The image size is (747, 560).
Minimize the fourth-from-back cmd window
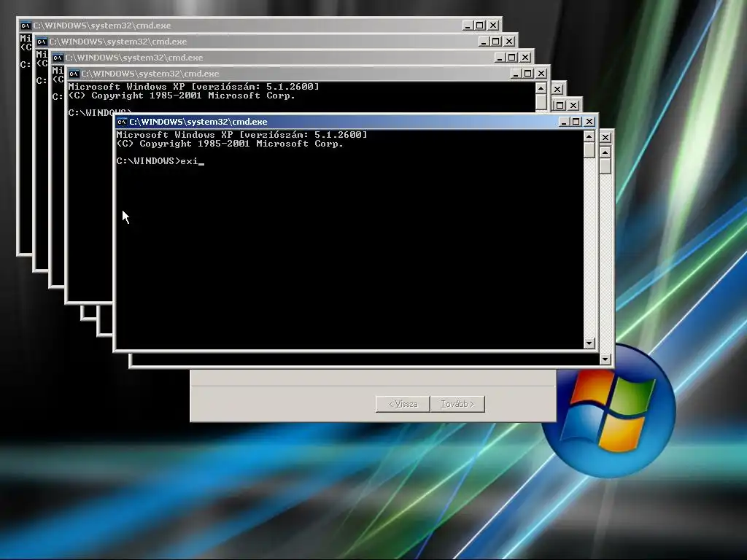(x=516, y=74)
